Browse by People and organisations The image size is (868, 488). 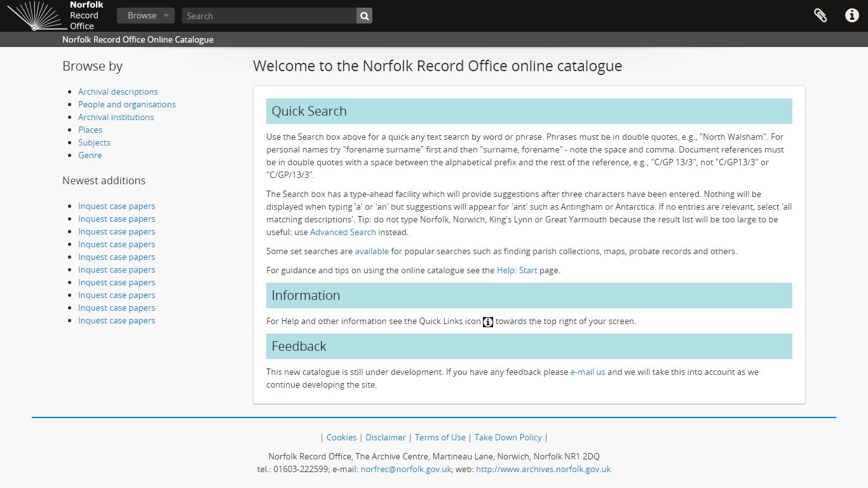[x=127, y=104]
